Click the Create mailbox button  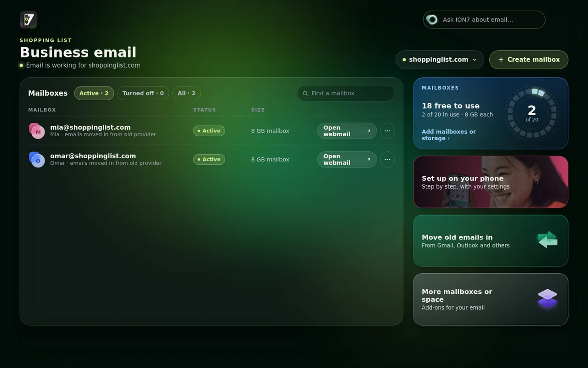coord(529,60)
